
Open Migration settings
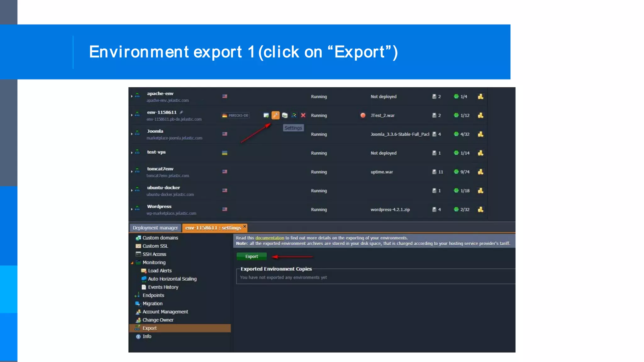click(x=153, y=304)
